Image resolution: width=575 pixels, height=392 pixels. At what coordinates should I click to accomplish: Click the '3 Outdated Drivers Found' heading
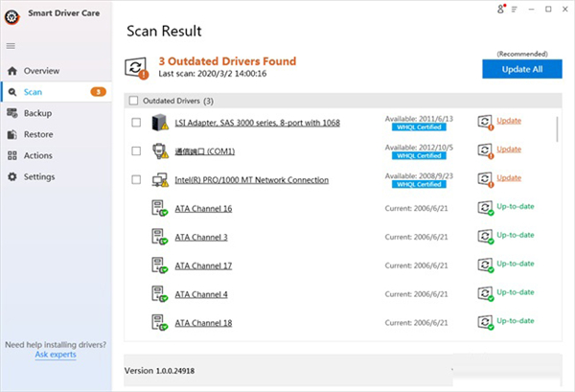(227, 61)
